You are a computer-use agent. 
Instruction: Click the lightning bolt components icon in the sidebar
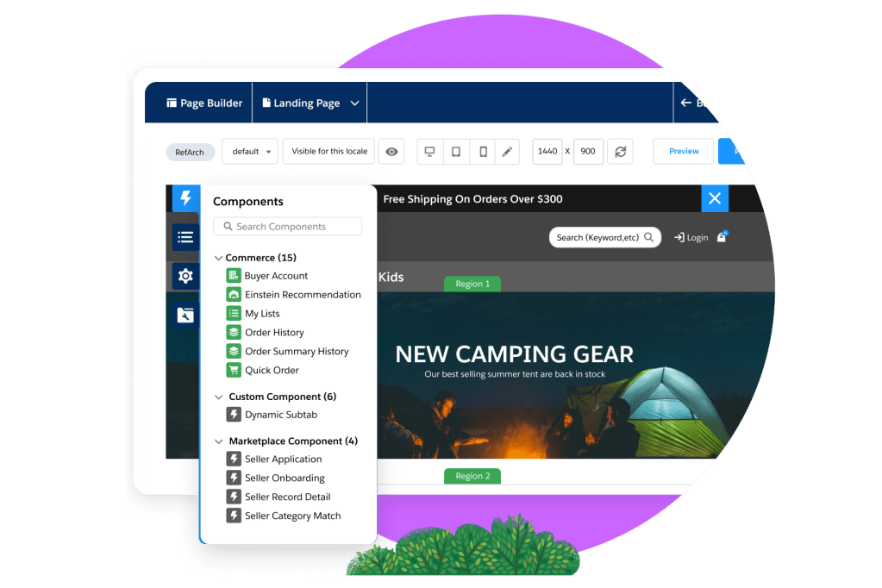point(185,198)
